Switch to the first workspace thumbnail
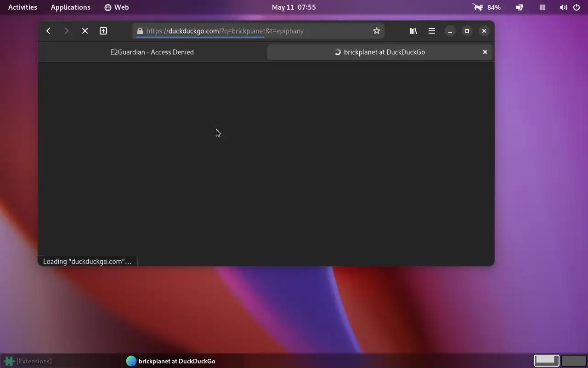This screenshot has height=368, width=588. point(546,361)
